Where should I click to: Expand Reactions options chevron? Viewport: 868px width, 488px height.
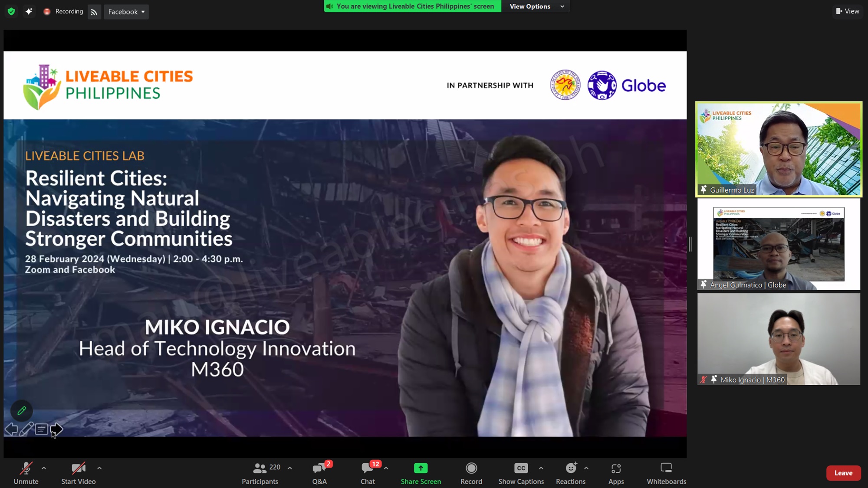pyautogui.click(x=586, y=468)
